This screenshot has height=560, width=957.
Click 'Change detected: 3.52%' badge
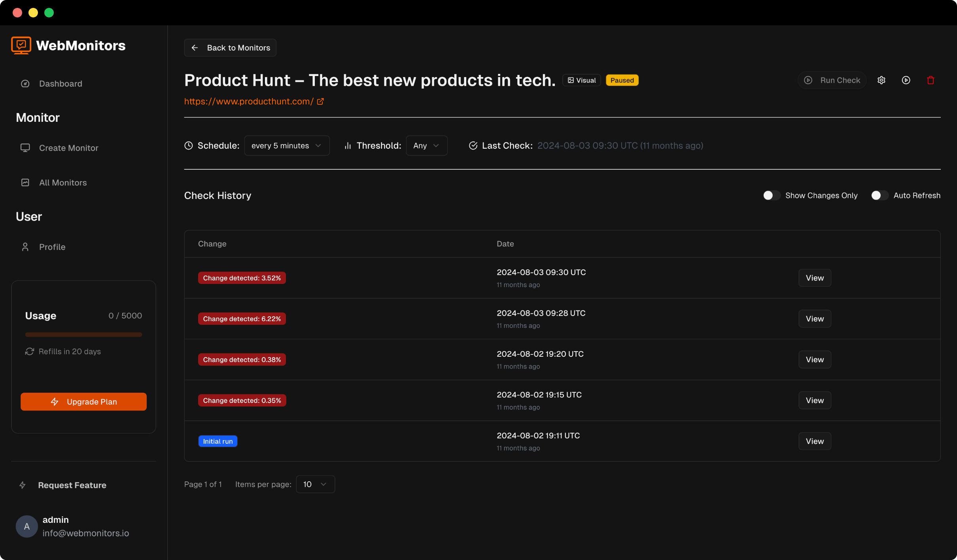tap(242, 278)
